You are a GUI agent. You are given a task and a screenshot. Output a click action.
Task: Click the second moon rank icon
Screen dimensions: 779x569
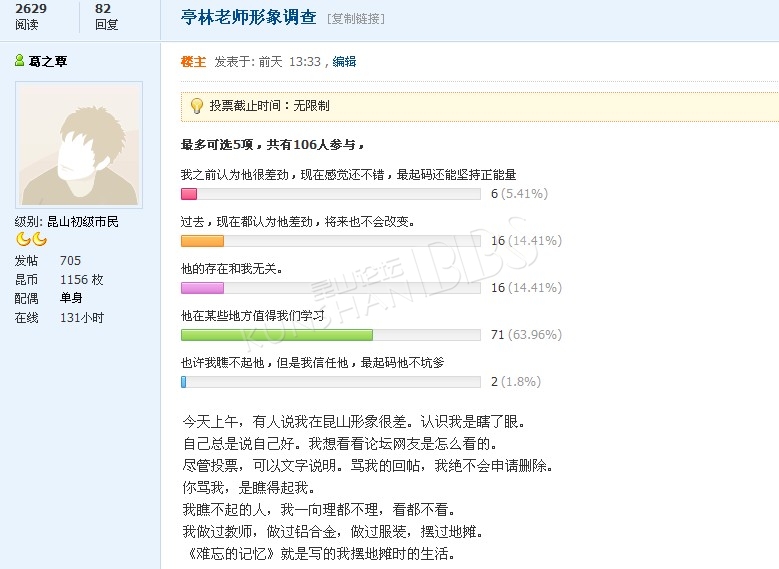[x=39, y=240]
